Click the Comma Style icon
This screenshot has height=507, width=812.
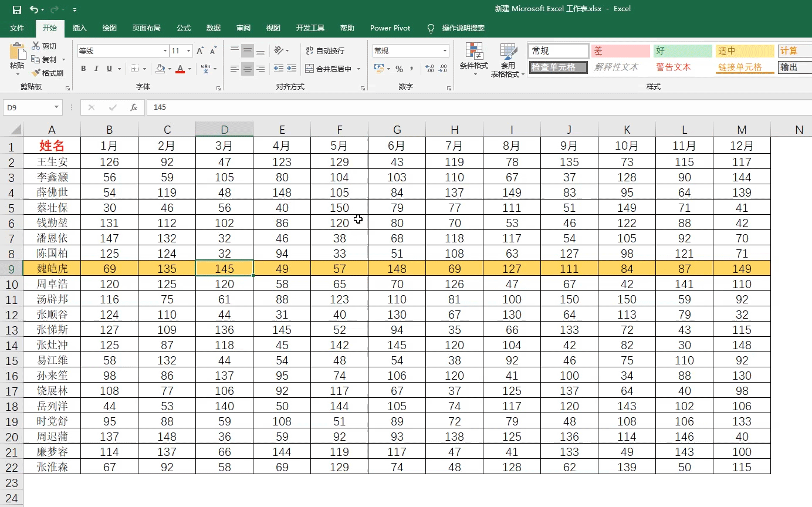(412, 69)
